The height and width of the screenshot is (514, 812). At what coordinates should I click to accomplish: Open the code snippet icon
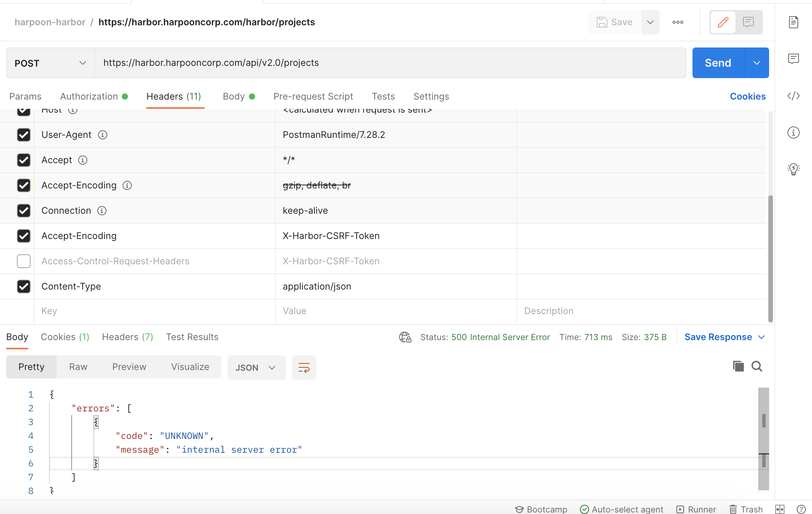793,96
